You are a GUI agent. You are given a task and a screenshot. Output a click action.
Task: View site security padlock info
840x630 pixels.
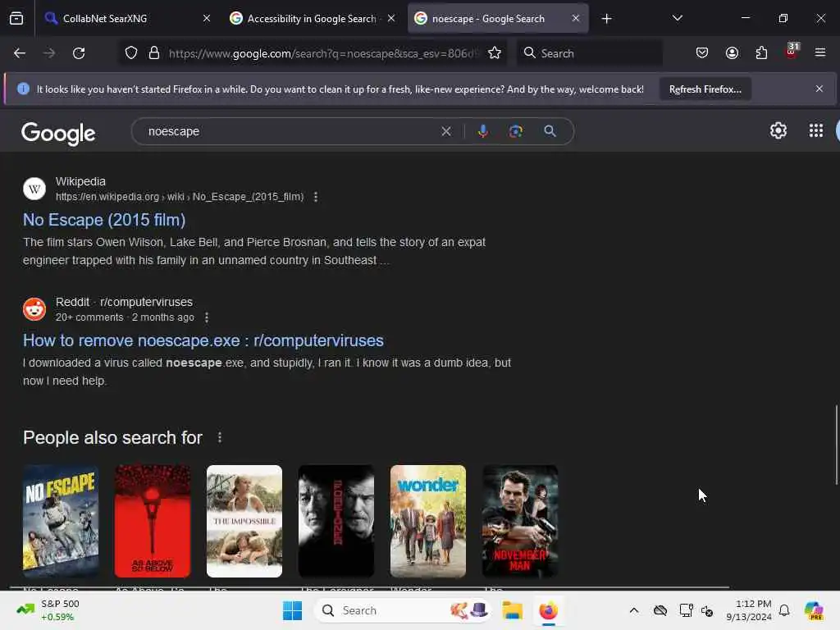pos(154,53)
